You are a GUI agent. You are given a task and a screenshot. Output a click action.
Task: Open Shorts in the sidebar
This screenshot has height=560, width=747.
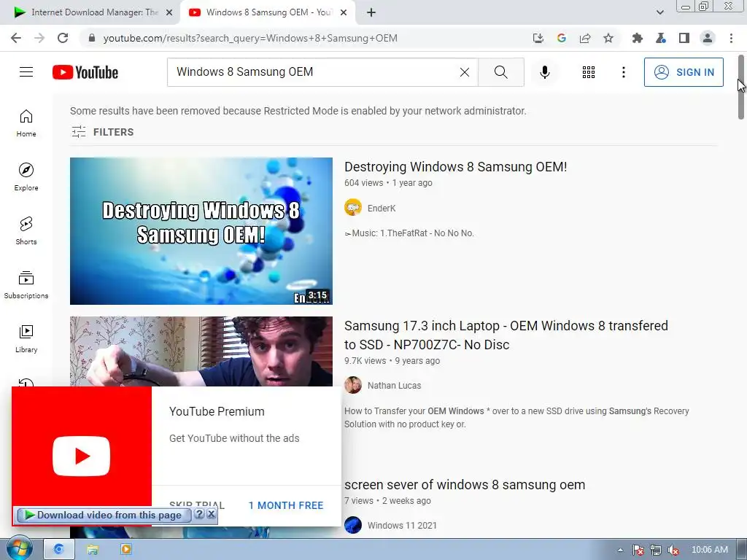26,230
